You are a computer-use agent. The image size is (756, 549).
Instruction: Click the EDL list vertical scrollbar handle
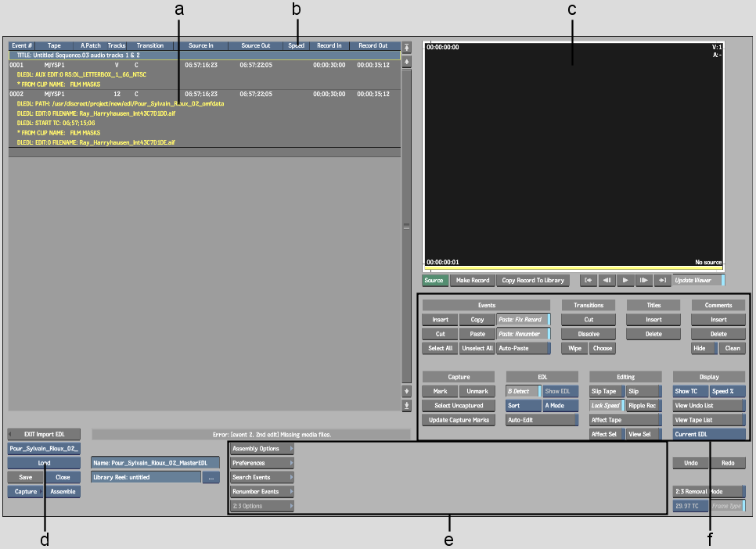tap(406, 226)
